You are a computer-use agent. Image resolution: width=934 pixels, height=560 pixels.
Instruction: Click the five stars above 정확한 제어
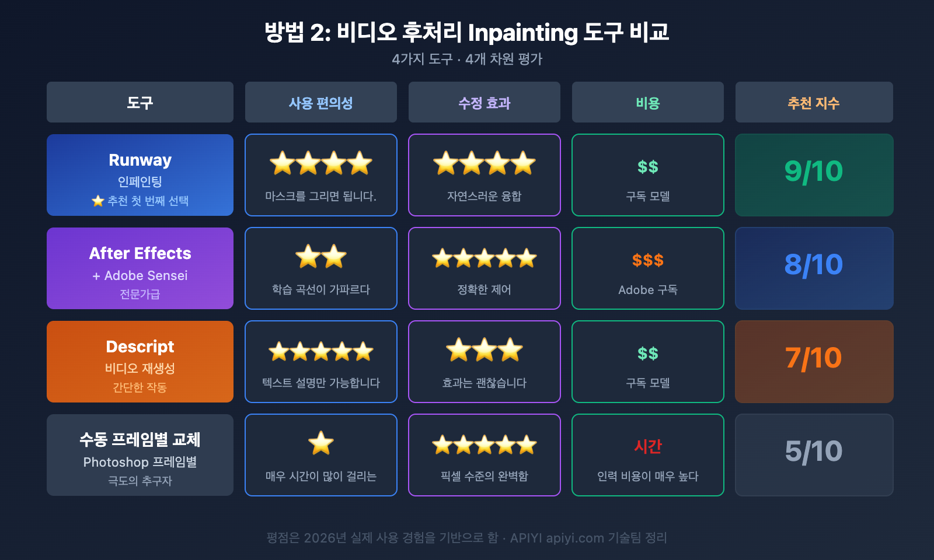(x=485, y=258)
